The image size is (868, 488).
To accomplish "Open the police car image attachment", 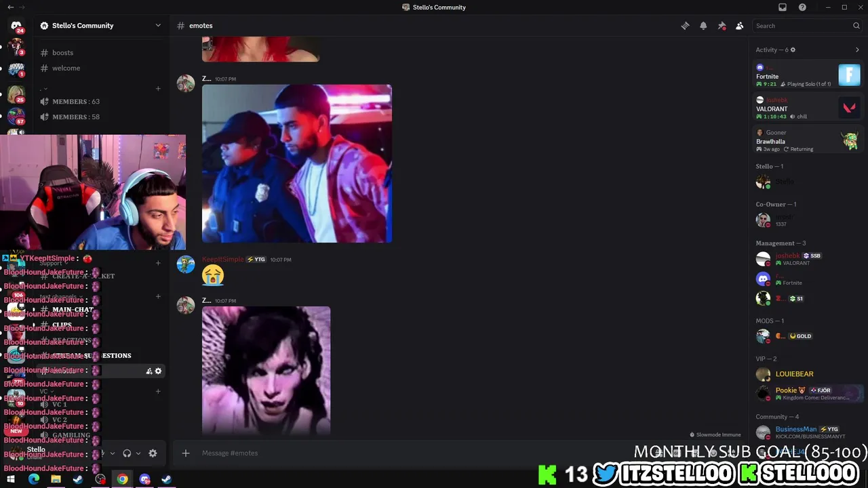I will [297, 163].
